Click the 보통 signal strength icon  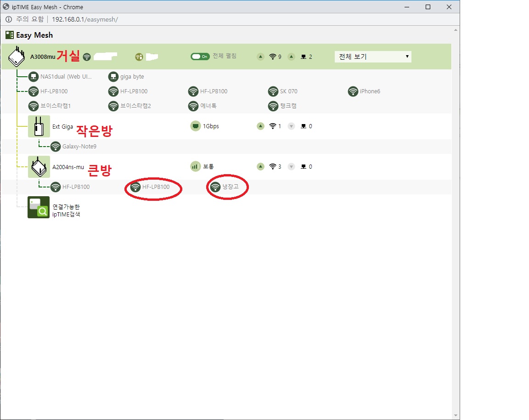195,166
